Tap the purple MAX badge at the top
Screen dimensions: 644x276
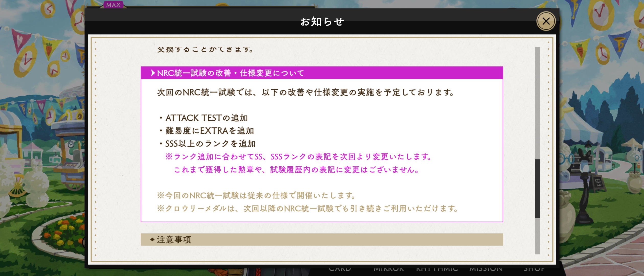point(113,5)
